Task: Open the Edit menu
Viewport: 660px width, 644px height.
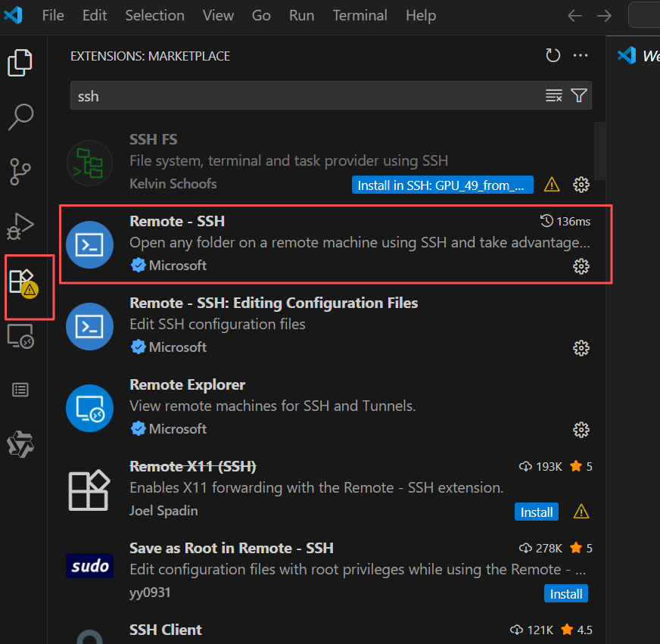Action: coord(95,16)
